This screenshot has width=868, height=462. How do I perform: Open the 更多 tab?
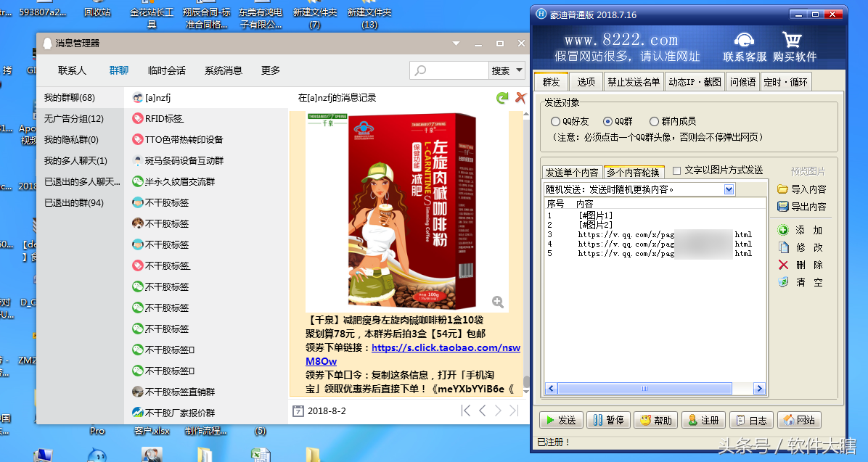pyautogui.click(x=271, y=70)
